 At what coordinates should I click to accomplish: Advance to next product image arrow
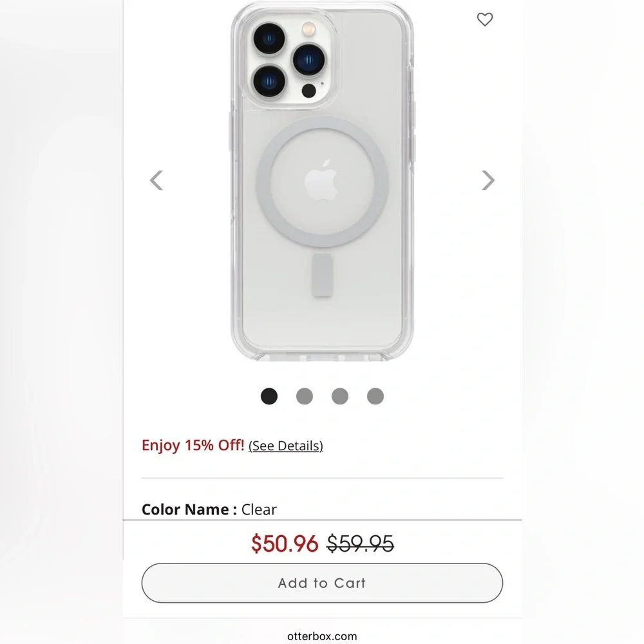click(488, 180)
